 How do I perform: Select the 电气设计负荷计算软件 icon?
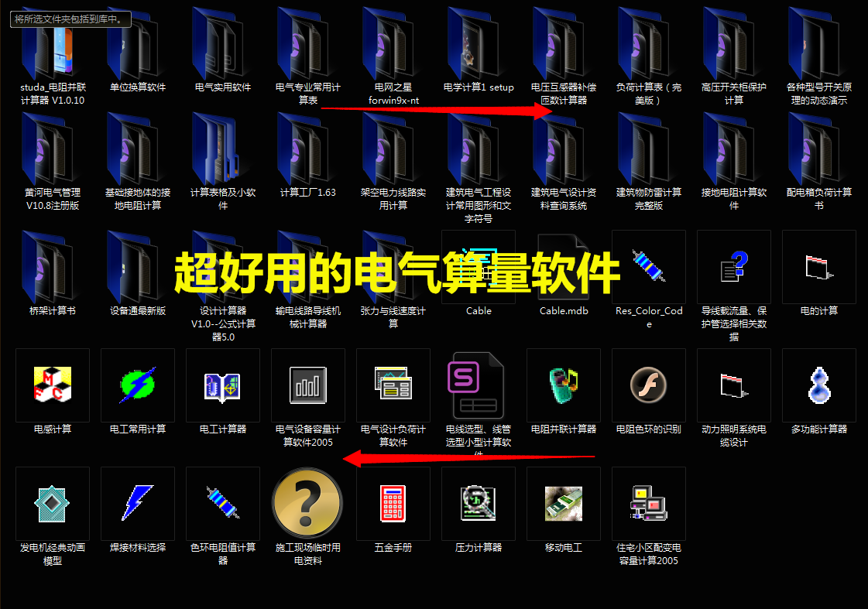[393, 385]
